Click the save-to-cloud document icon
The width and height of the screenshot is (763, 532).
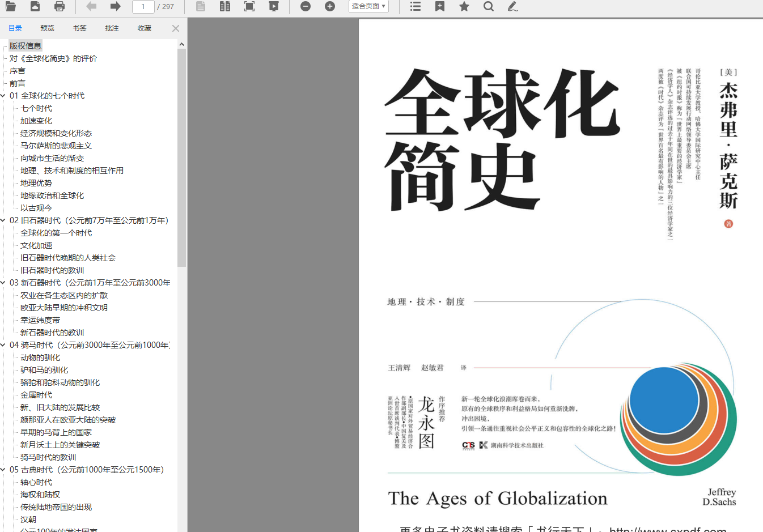(35, 6)
